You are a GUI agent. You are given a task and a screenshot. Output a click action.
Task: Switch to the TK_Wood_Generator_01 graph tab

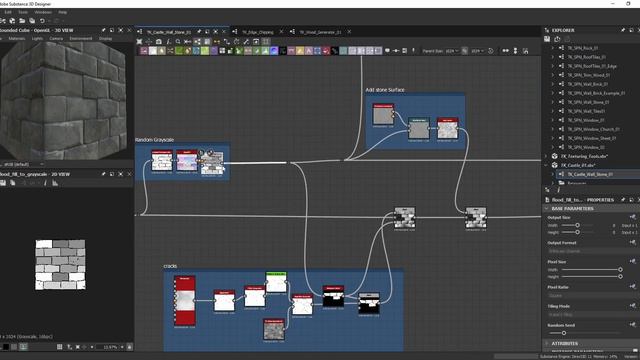[320, 32]
